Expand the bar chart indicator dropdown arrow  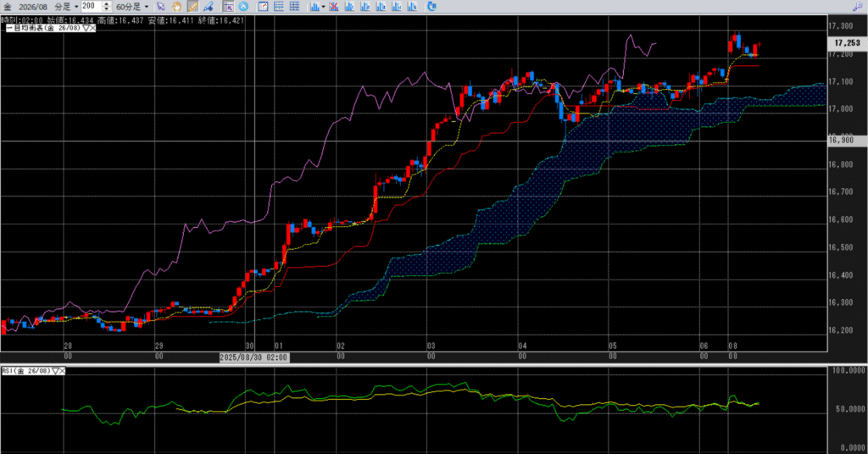(x=323, y=7)
